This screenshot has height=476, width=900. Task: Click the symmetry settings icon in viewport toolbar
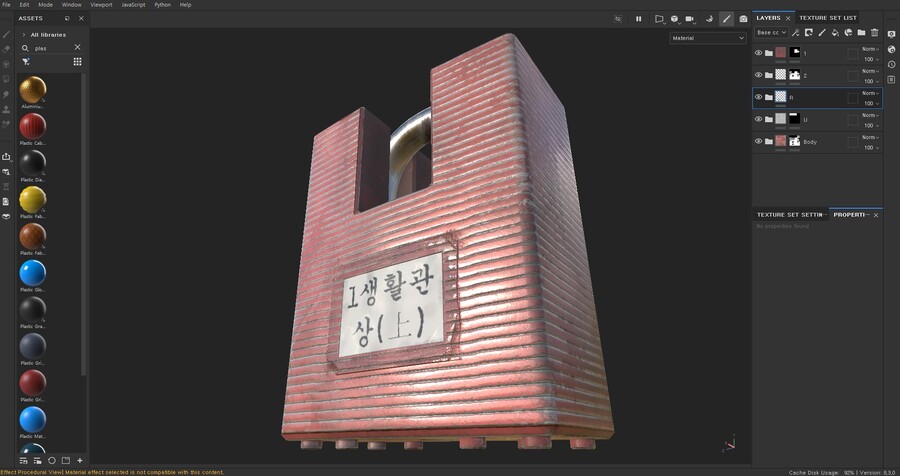coord(709,19)
